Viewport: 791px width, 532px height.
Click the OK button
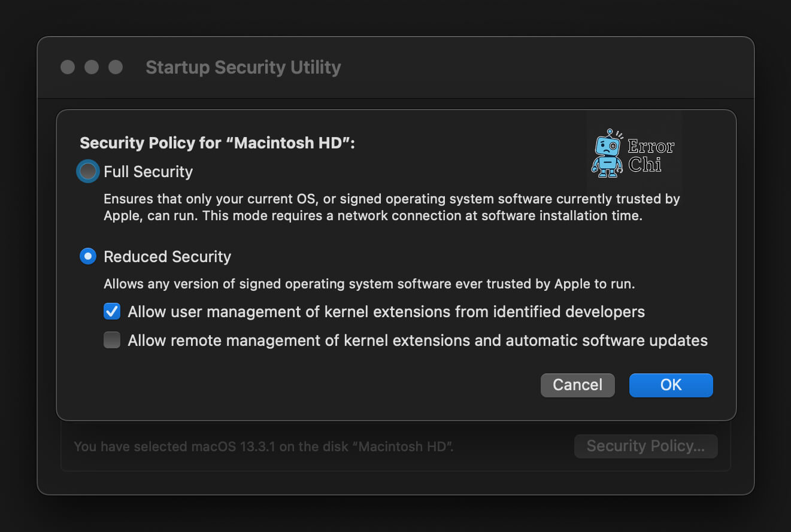click(671, 385)
